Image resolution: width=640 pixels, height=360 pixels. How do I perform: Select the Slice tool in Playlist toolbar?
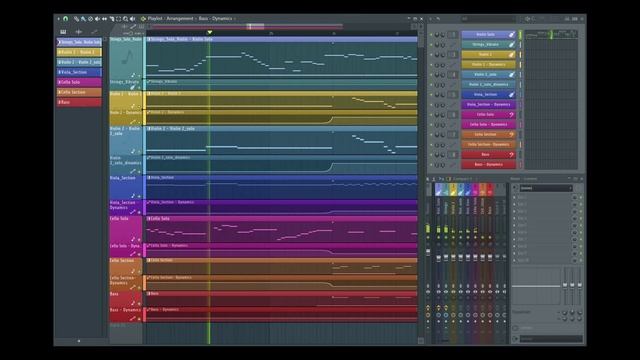coord(111,19)
